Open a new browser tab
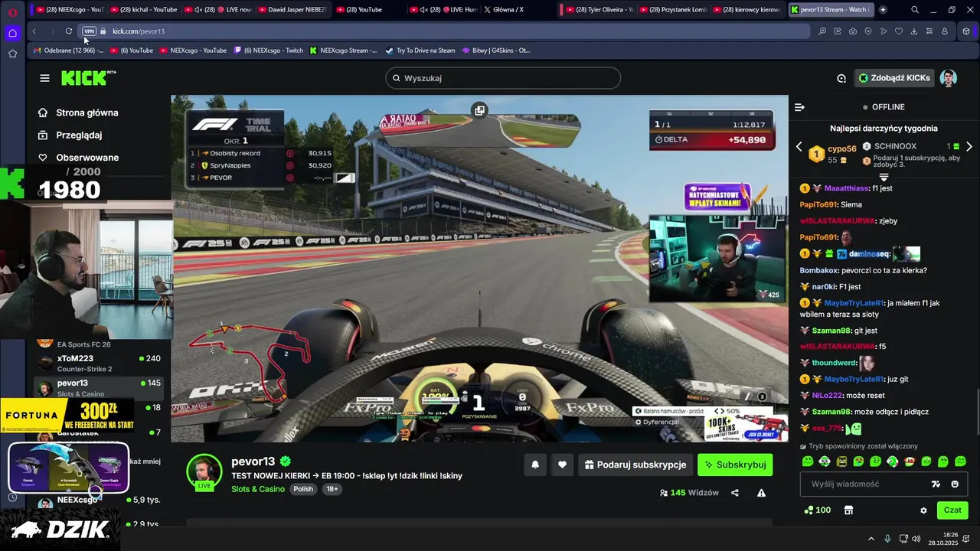 [883, 10]
